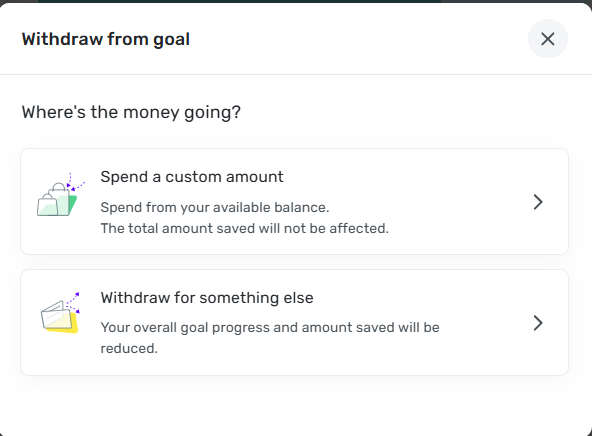Click the yellow wallet illustration
This screenshot has width=592, height=436.
pyautogui.click(x=61, y=319)
